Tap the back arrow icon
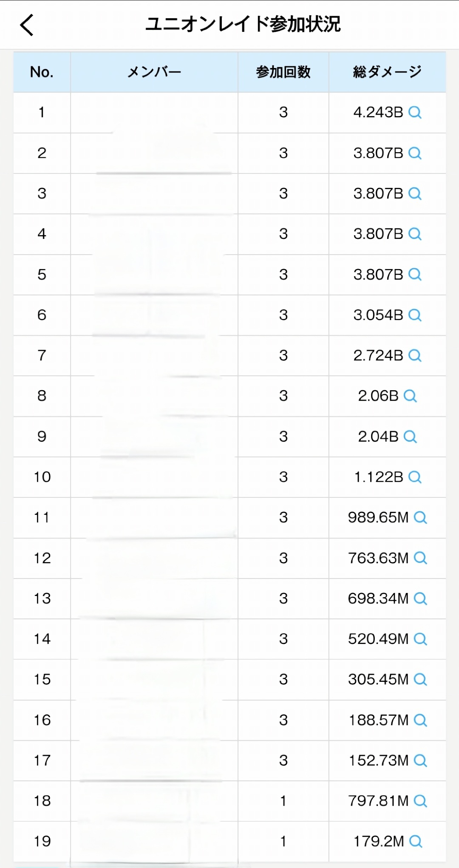The height and width of the screenshot is (868, 459). pyautogui.click(x=27, y=25)
